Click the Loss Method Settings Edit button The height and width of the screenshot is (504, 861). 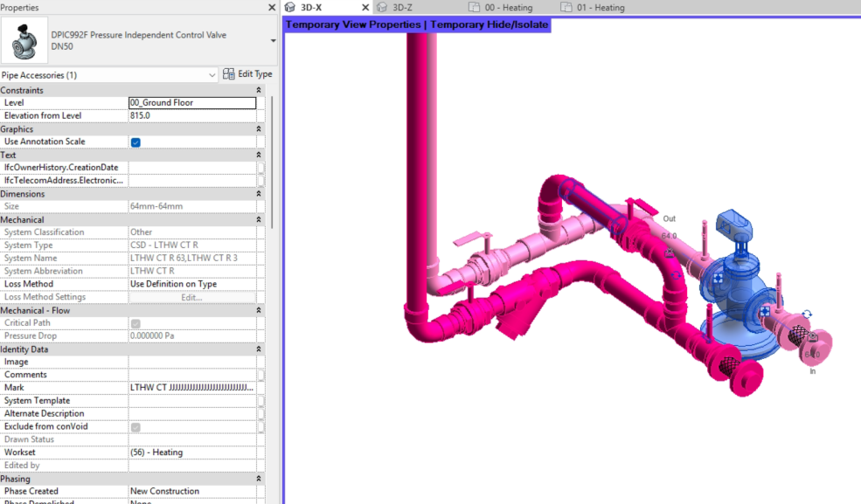(191, 297)
